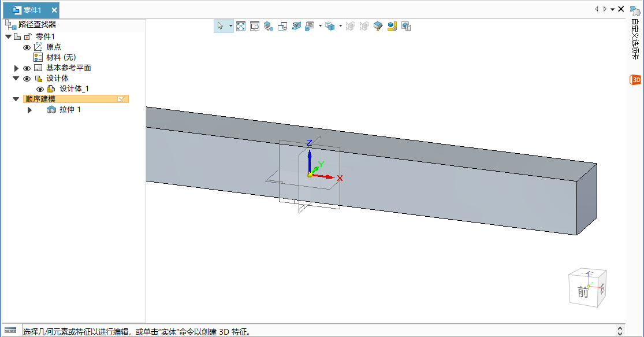Hide the 原点 origin via eye icon
The width and height of the screenshot is (644, 337).
pyautogui.click(x=27, y=47)
